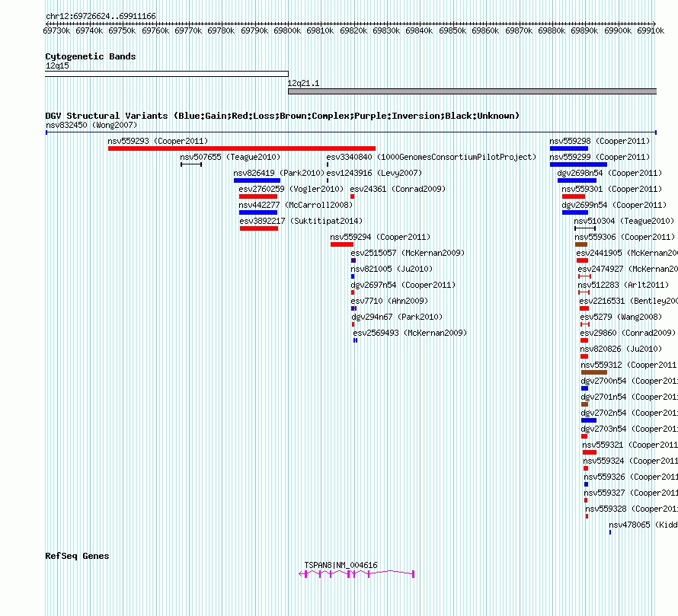Click the 69900k ruler tick label
678x616 pixels.
coord(618,30)
